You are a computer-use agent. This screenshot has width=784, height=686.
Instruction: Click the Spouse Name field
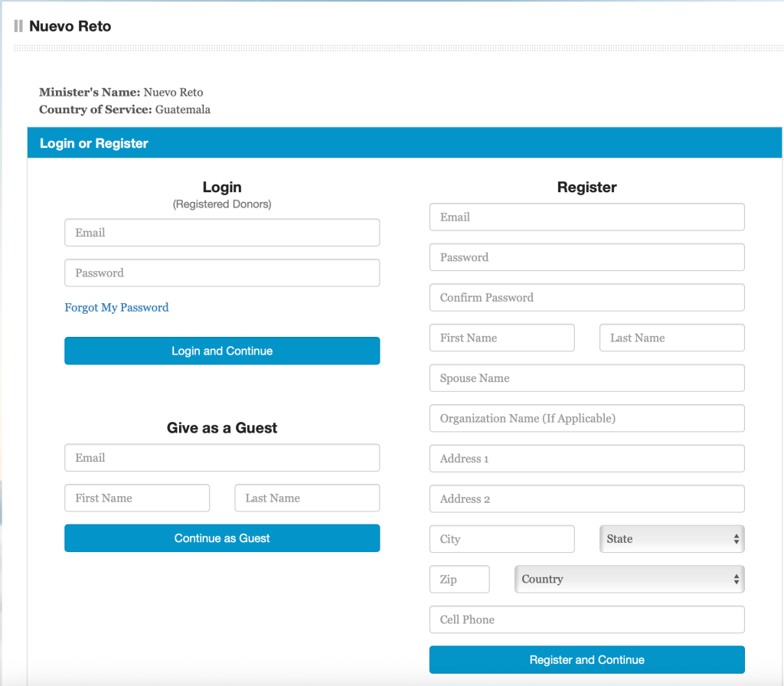pos(586,378)
